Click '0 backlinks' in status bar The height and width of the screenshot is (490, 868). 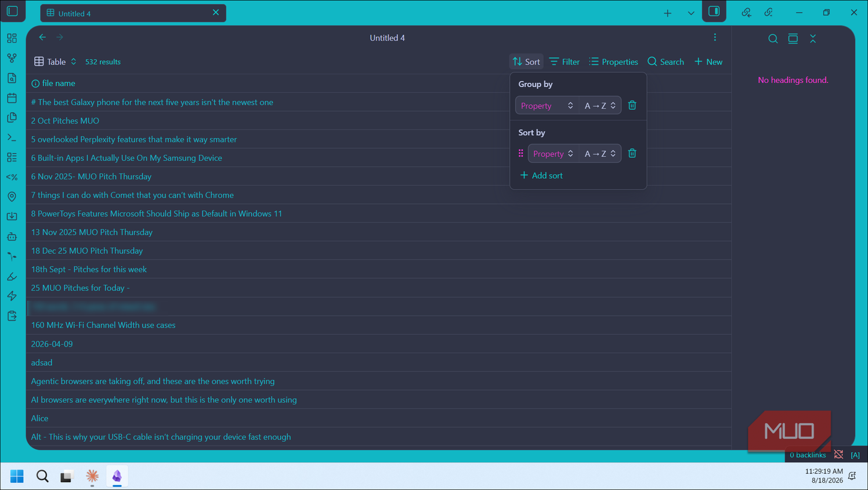point(807,455)
